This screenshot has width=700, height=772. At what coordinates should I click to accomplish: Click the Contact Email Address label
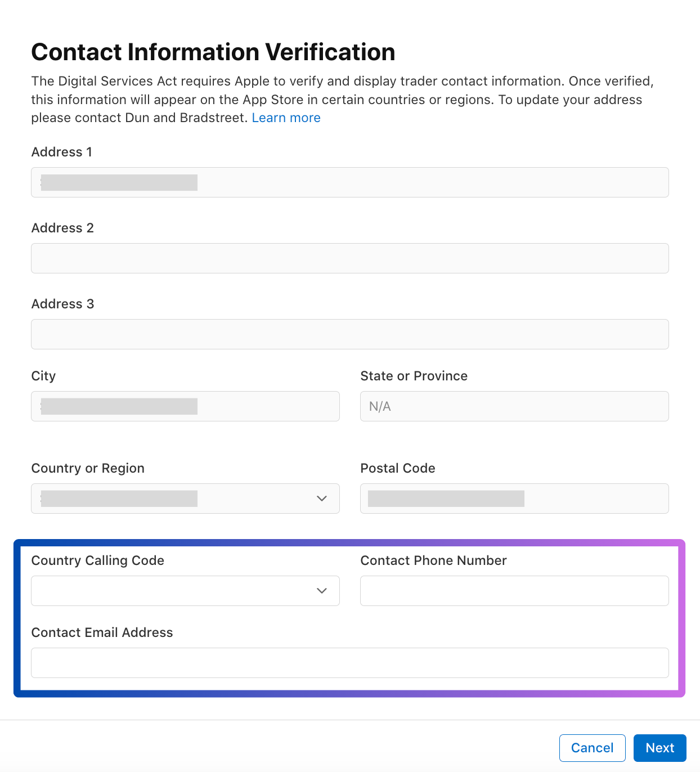click(x=102, y=632)
